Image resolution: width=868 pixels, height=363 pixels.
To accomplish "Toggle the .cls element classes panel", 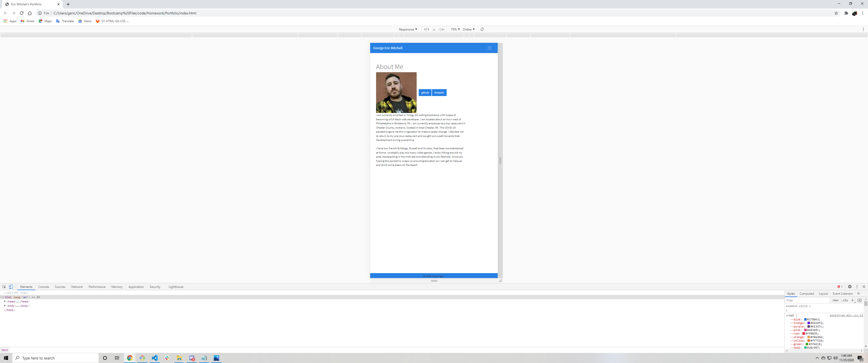I will 845,300.
